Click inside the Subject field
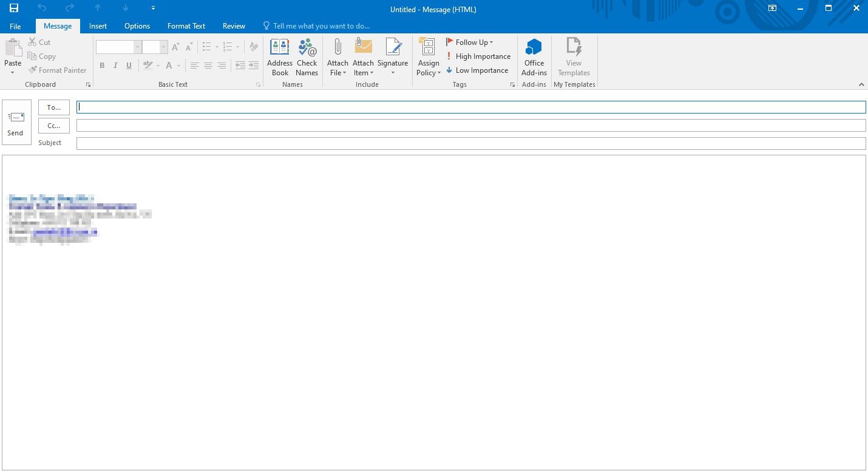868x471 pixels. coord(471,143)
